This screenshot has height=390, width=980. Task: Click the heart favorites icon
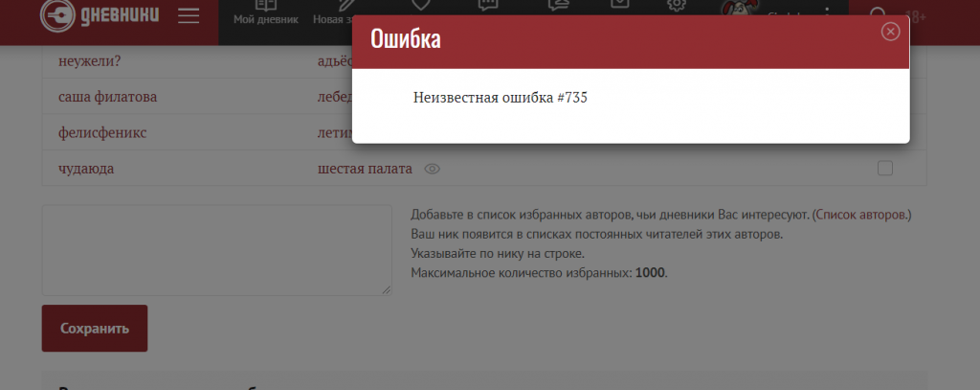[x=420, y=6]
